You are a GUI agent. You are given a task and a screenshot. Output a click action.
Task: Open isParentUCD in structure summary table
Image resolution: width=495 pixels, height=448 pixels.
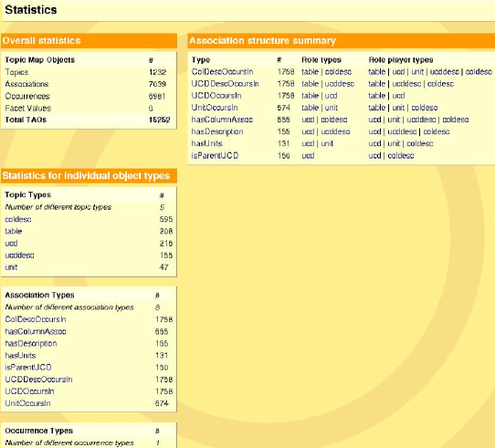[x=215, y=156]
